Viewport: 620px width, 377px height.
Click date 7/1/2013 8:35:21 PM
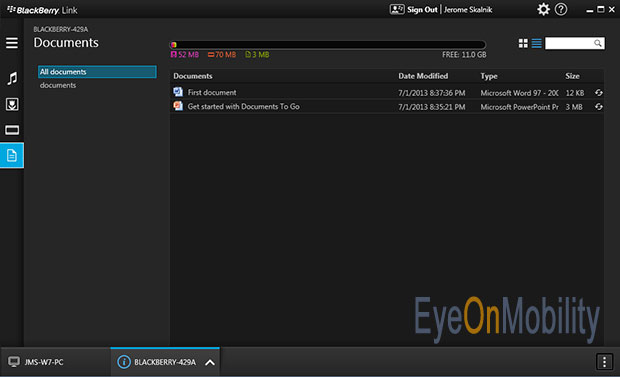click(431, 107)
